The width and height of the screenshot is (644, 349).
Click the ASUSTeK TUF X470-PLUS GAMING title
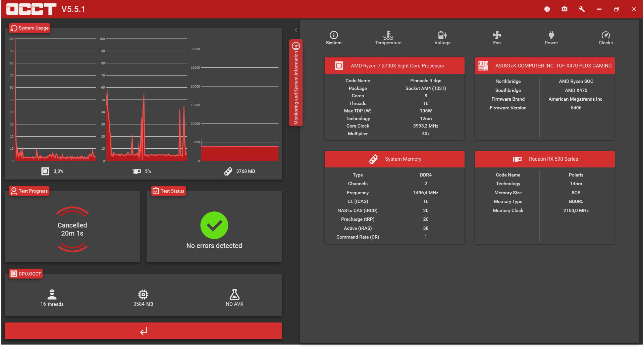click(x=553, y=66)
